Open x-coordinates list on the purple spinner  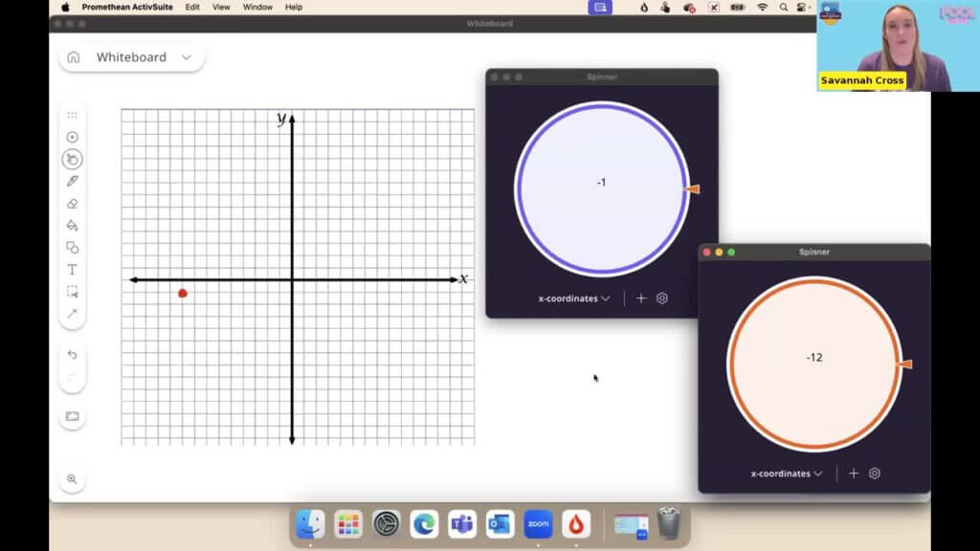click(x=573, y=298)
